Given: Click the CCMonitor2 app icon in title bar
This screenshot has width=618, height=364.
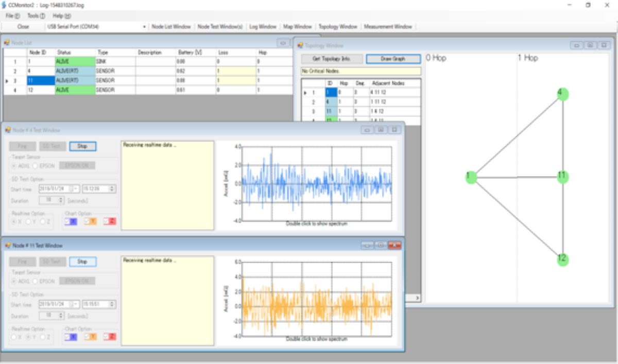Looking at the screenshot, I should pyautogui.click(x=4, y=5).
